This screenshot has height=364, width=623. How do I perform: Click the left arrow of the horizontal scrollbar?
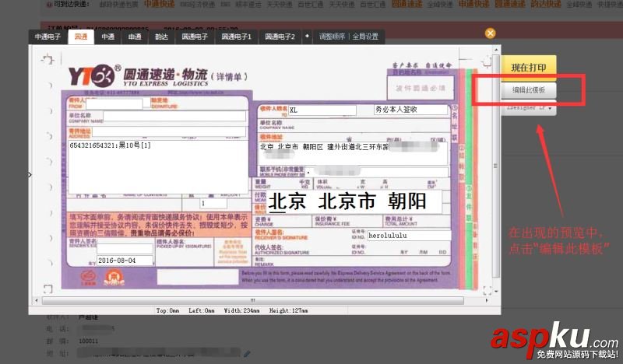37,300
